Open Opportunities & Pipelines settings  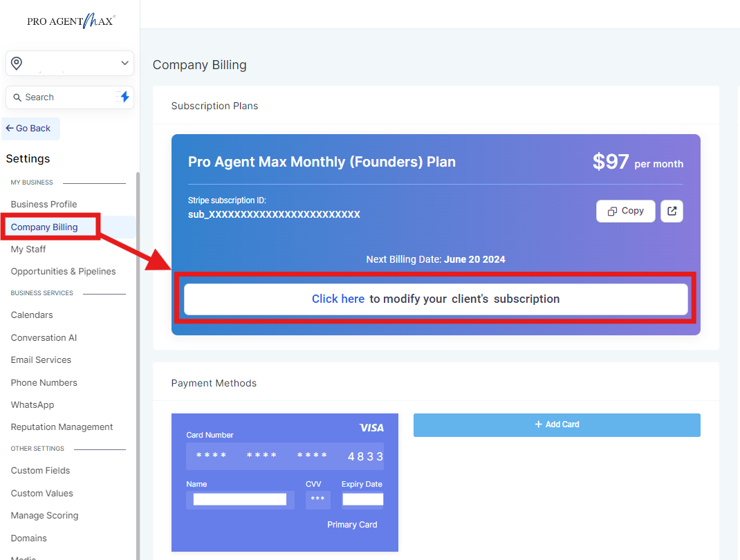63,272
